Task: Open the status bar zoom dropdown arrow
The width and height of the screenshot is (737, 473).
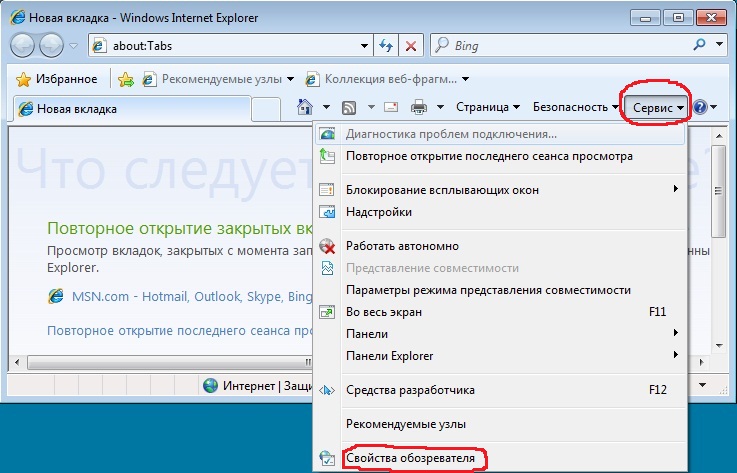Action: 703,385
